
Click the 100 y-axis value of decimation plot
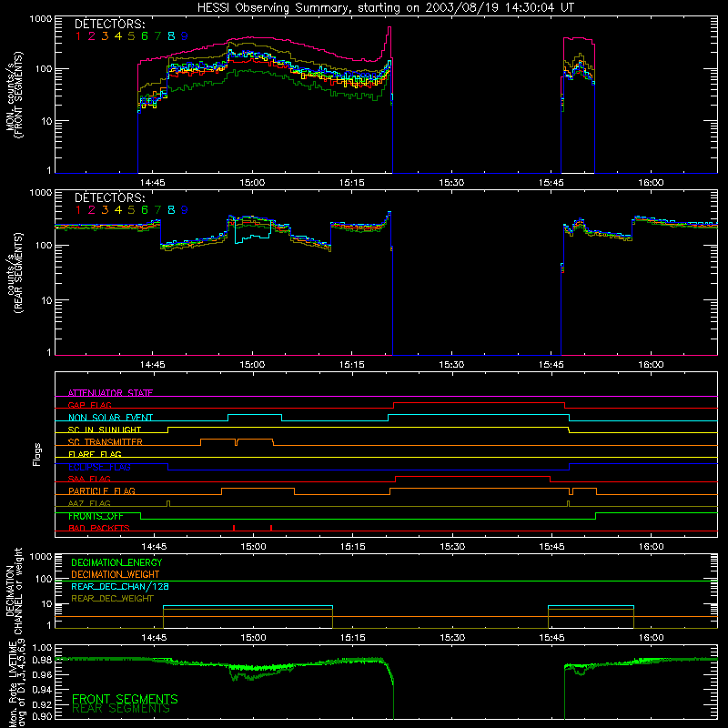[44, 579]
